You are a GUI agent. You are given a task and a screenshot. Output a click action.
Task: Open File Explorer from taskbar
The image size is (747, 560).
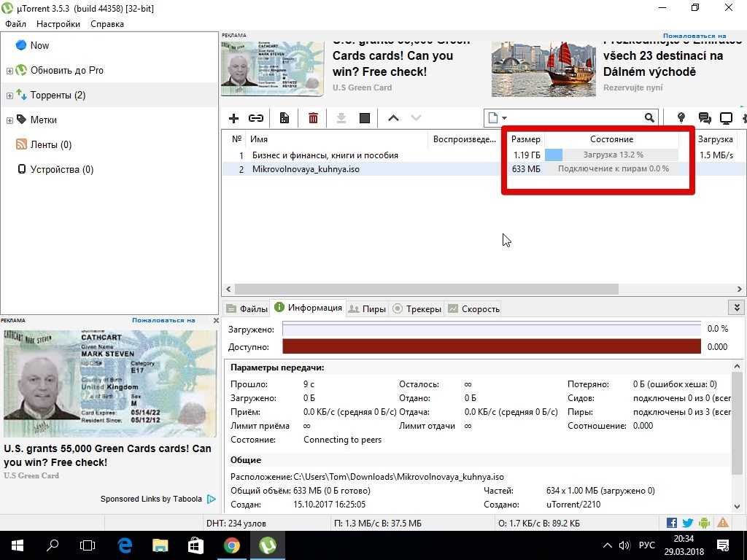(x=160, y=545)
